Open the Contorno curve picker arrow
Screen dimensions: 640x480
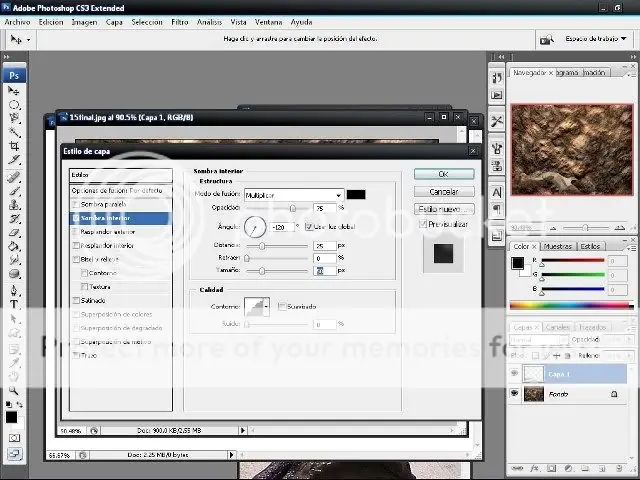click(x=267, y=307)
